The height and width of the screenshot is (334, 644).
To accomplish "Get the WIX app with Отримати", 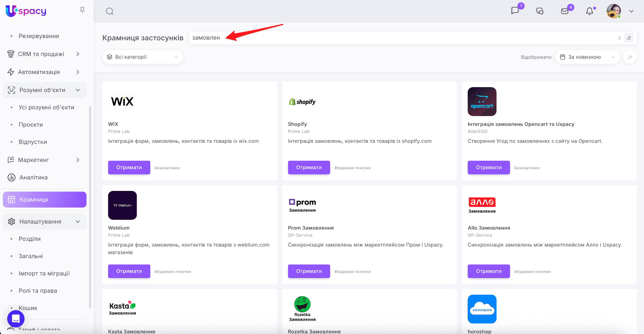I will (129, 168).
